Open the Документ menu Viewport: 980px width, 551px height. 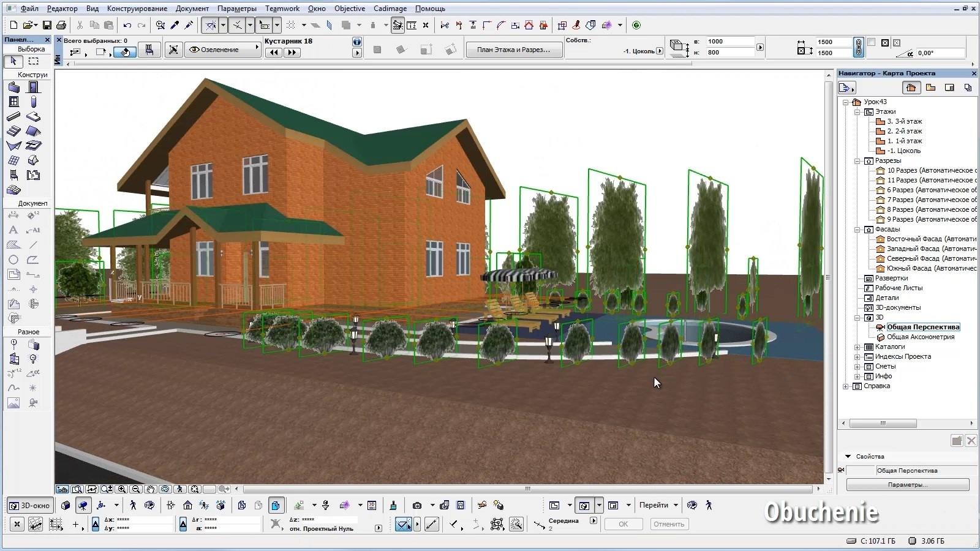click(x=192, y=9)
